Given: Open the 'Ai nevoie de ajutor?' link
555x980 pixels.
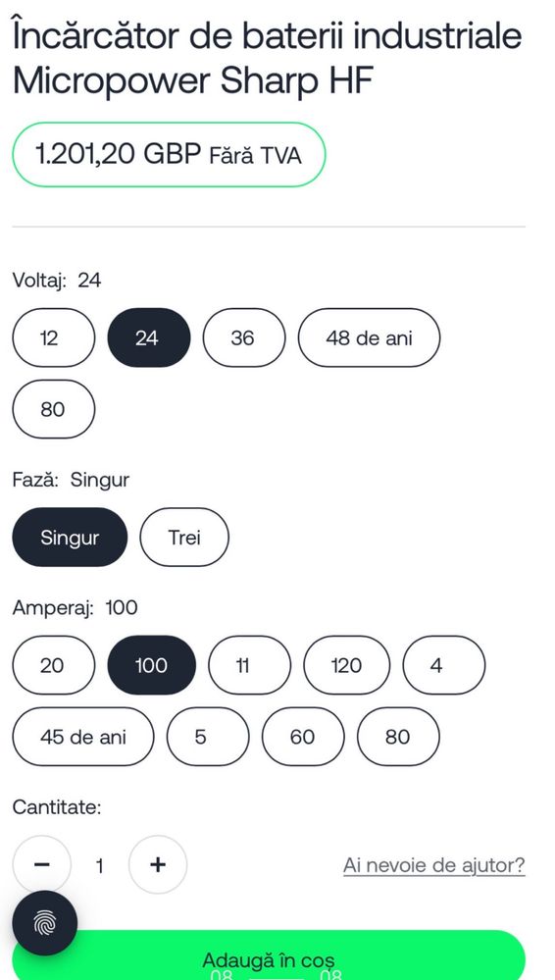Looking at the screenshot, I should (433, 865).
